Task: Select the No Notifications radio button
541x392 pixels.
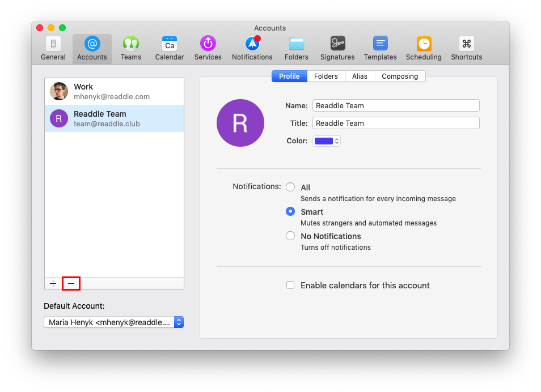Action: click(290, 236)
